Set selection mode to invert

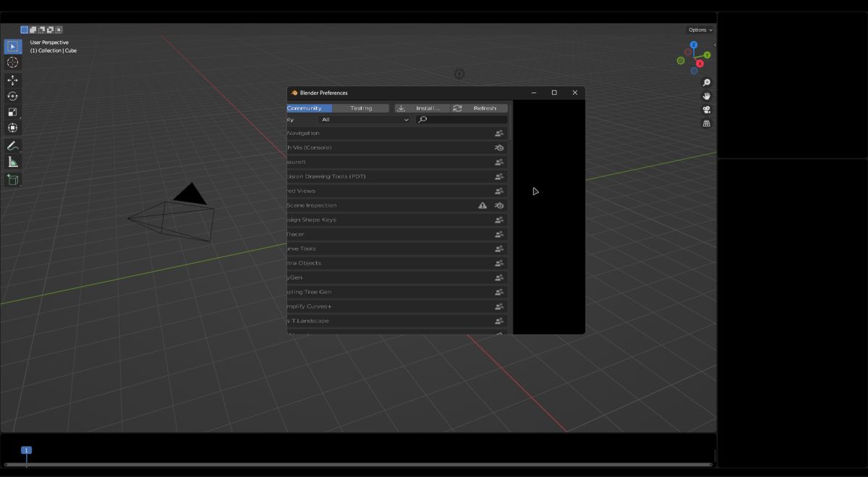50,30
